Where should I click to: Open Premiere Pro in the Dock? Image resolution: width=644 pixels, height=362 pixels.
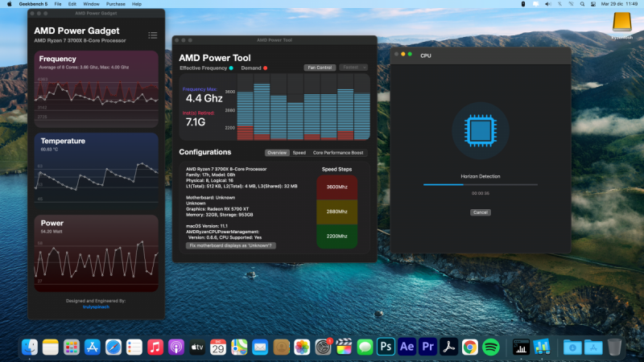tap(428, 348)
